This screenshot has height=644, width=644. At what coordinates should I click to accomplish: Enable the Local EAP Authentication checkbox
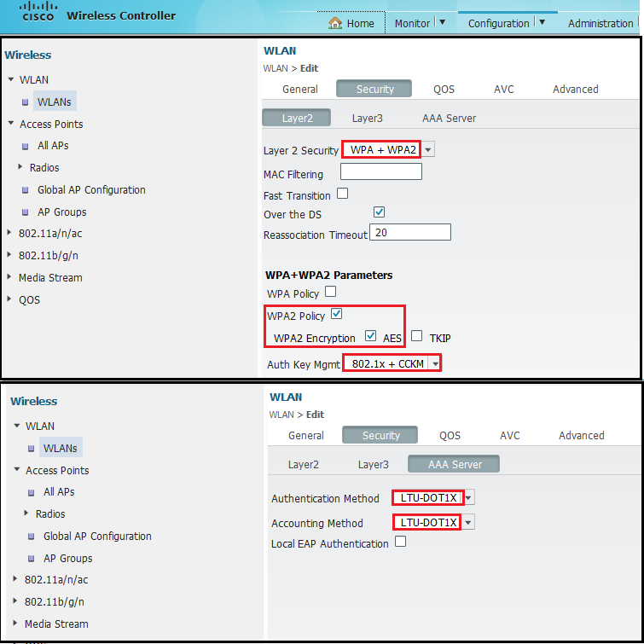400,542
